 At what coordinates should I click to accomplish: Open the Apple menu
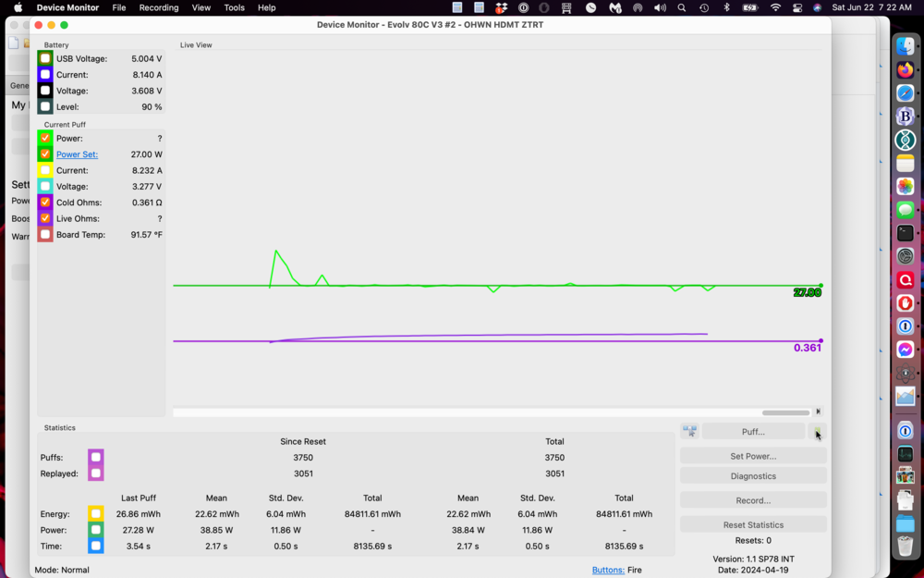pyautogui.click(x=18, y=7)
